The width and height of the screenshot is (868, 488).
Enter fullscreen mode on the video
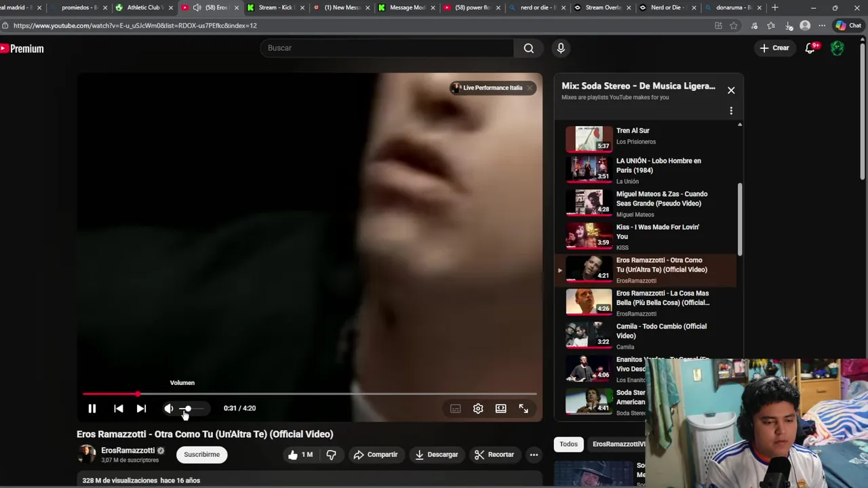(524, 409)
